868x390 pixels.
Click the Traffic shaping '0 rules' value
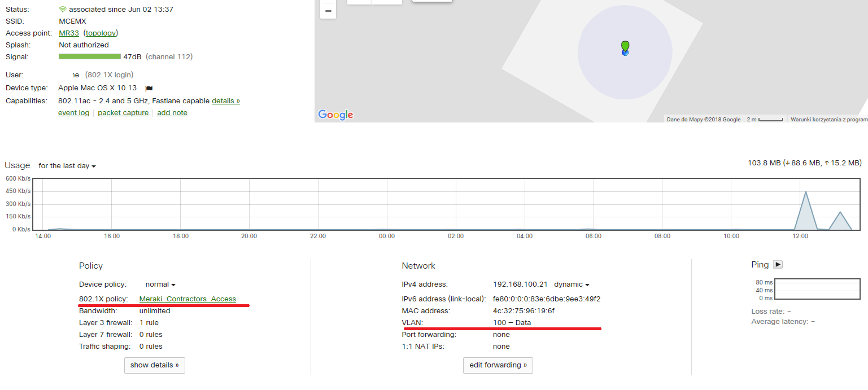coord(151,347)
